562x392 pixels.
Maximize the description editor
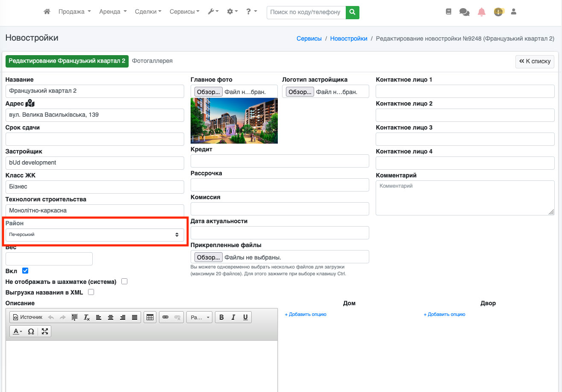(x=45, y=331)
